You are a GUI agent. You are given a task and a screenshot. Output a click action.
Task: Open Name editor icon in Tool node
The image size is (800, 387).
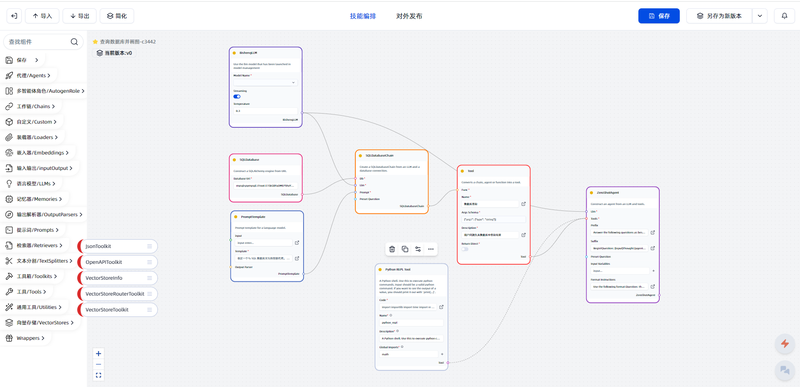pos(523,204)
